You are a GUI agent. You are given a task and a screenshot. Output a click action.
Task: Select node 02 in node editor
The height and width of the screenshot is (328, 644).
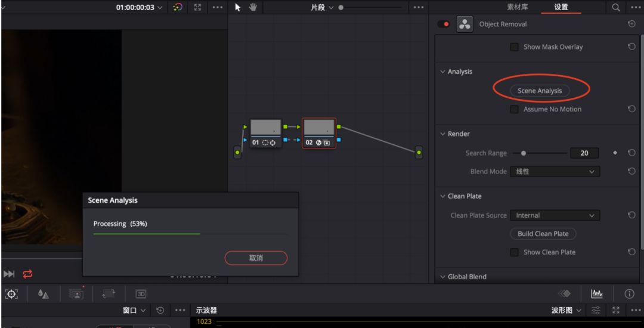(319, 134)
